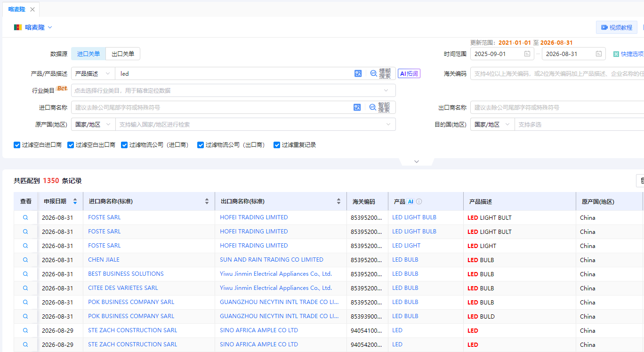Screen dimensions: 644x352
Task: Open the calendar icon for end date 2026-08-31
Action: coord(599,54)
